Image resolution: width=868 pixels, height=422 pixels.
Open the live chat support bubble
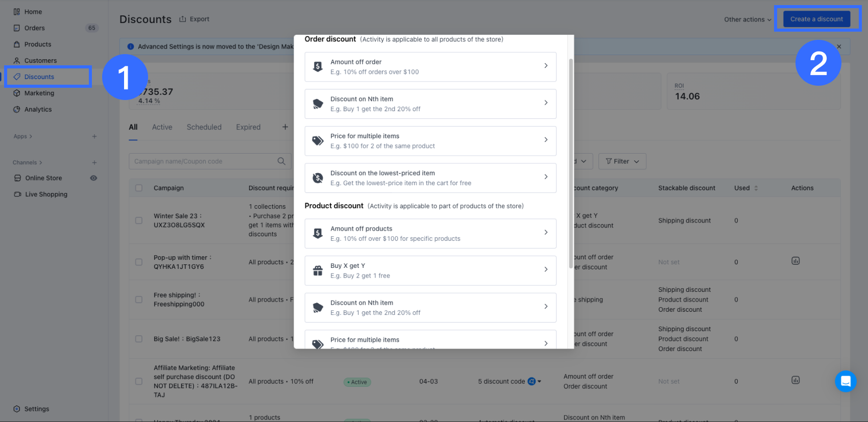coord(846,381)
